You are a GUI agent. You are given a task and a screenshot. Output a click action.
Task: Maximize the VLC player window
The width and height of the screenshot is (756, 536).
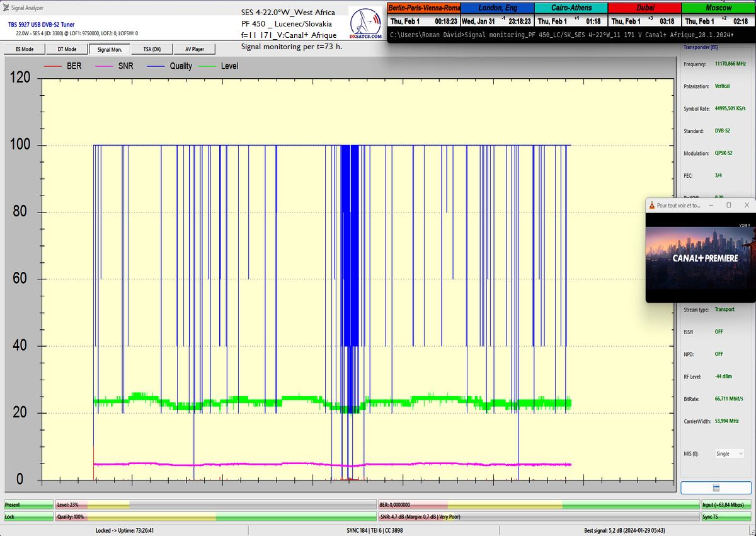coord(729,205)
